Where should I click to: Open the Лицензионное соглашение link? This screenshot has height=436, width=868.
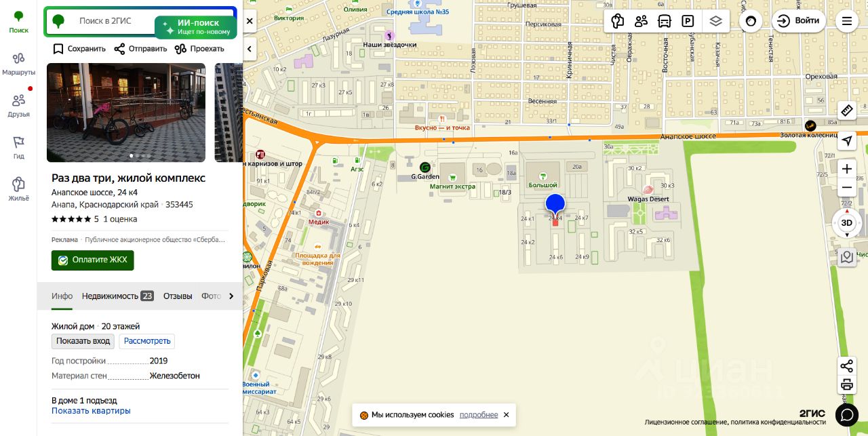[686, 422]
